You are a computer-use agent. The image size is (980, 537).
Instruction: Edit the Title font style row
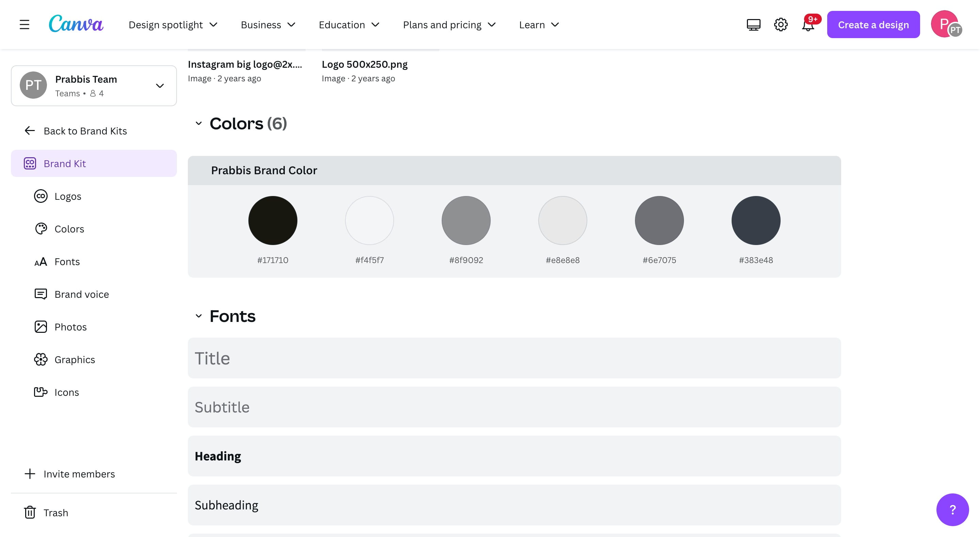point(514,358)
